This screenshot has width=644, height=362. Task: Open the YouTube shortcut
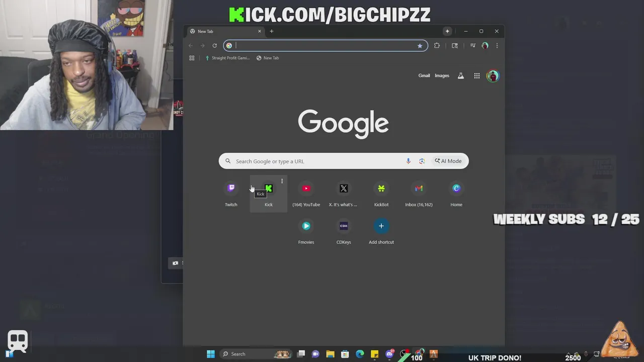tap(306, 194)
